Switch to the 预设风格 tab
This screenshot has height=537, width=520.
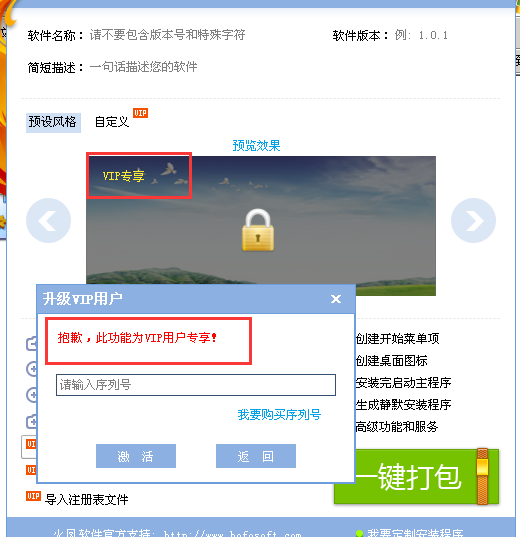click(53, 122)
